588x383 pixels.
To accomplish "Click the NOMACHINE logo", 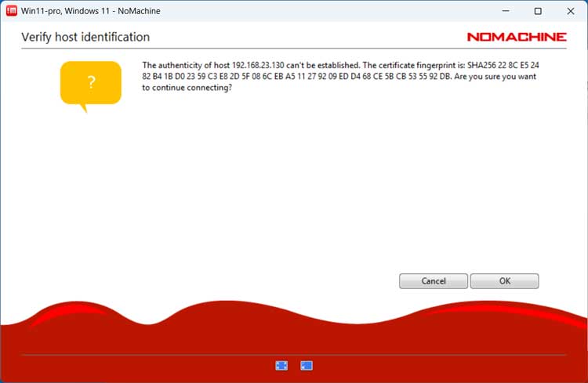I will point(517,37).
